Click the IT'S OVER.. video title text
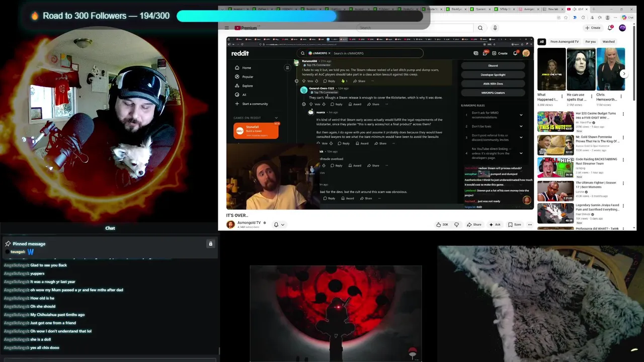Viewport: 644px width, 362px height. [x=237, y=215]
